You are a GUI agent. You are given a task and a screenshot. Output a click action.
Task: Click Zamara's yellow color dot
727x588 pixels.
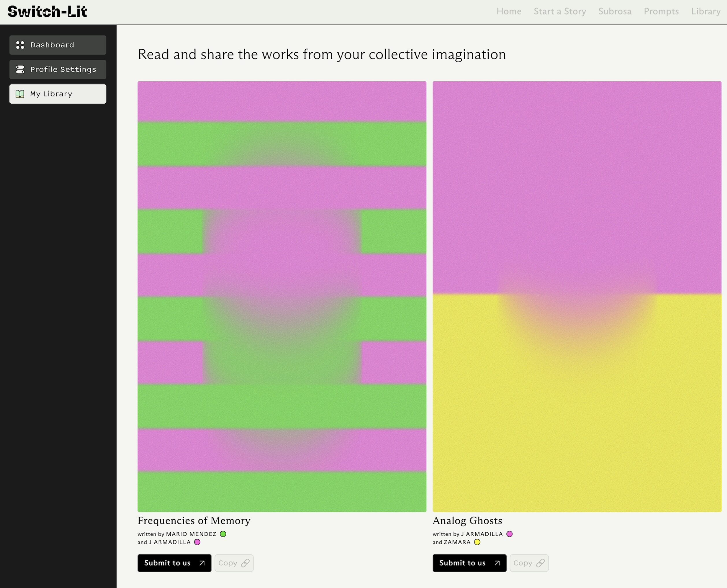point(477,542)
